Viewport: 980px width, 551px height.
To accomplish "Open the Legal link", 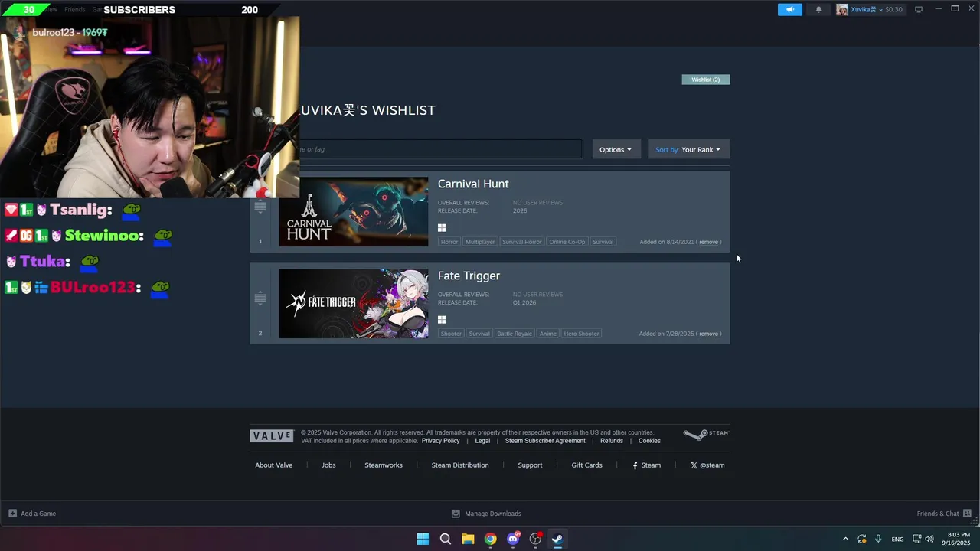I will (482, 441).
